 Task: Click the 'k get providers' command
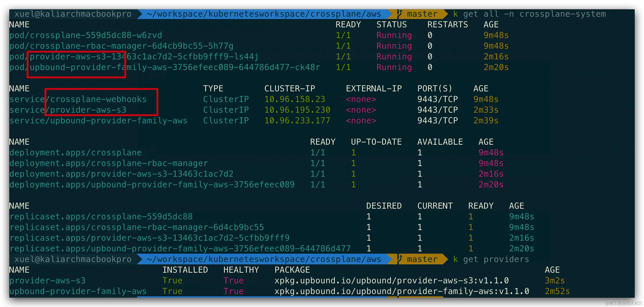(491, 259)
